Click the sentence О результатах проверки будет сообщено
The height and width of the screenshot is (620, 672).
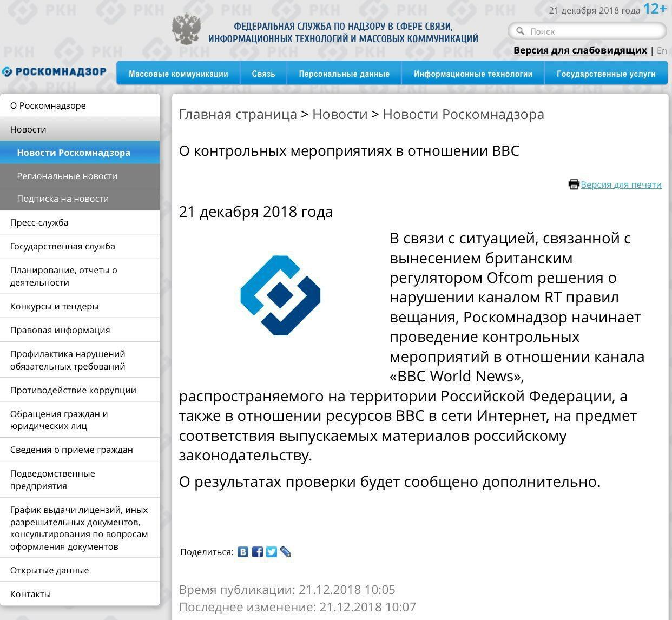point(390,482)
